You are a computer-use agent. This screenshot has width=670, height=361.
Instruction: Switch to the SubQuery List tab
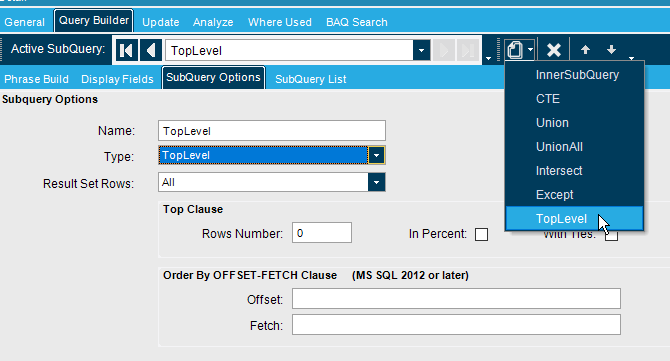311,79
